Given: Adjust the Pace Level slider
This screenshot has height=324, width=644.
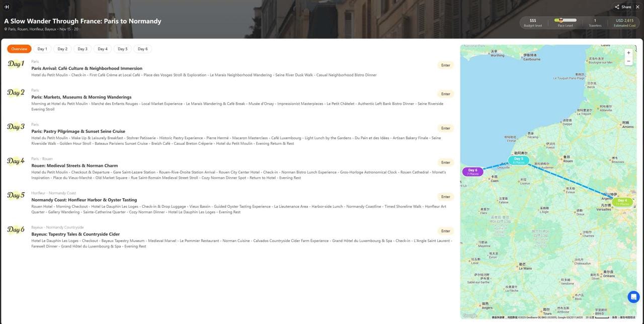Looking at the screenshot, I should click(566, 21).
